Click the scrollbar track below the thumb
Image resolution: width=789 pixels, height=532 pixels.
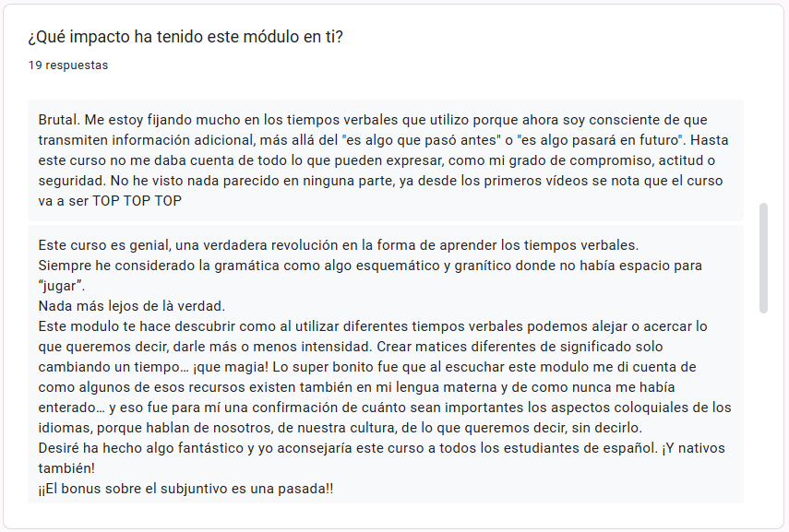pyautogui.click(x=763, y=406)
